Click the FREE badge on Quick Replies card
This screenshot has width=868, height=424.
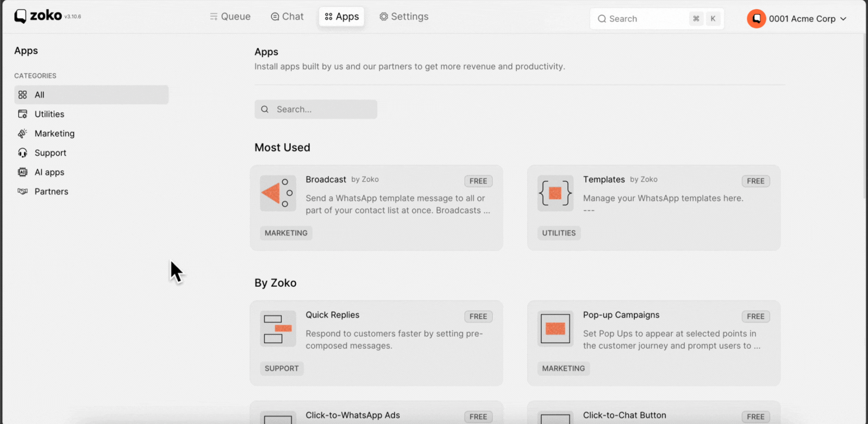(x=478, y=316)
